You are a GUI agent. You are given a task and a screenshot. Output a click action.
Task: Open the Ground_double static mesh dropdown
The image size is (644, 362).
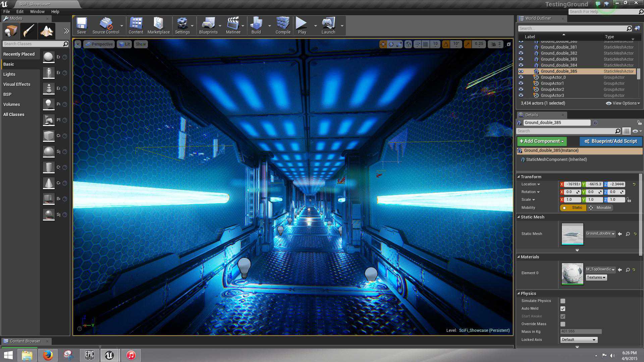point(600,234)
